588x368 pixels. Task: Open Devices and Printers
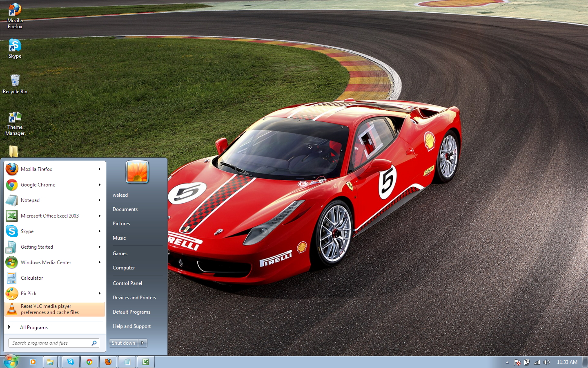pos(134,298)
